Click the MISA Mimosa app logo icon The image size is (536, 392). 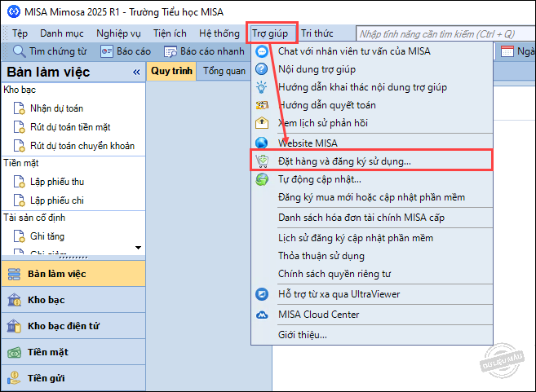click(x=14, y=11)
